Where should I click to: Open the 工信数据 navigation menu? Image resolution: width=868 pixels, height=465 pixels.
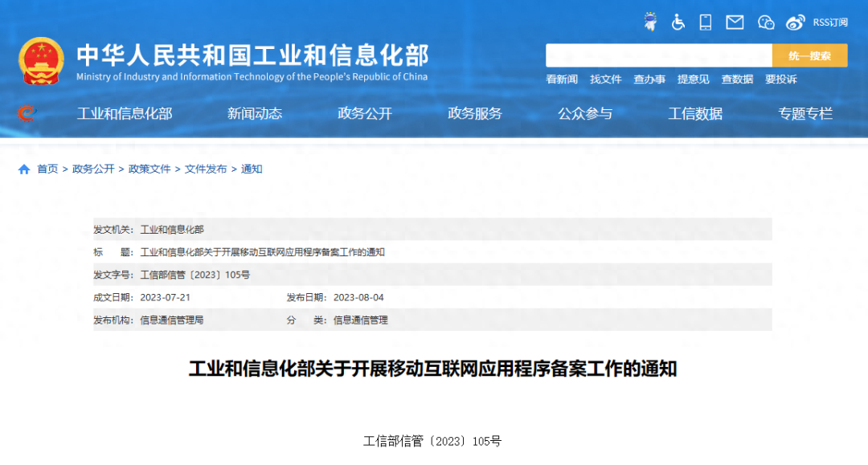click(695, 113)
